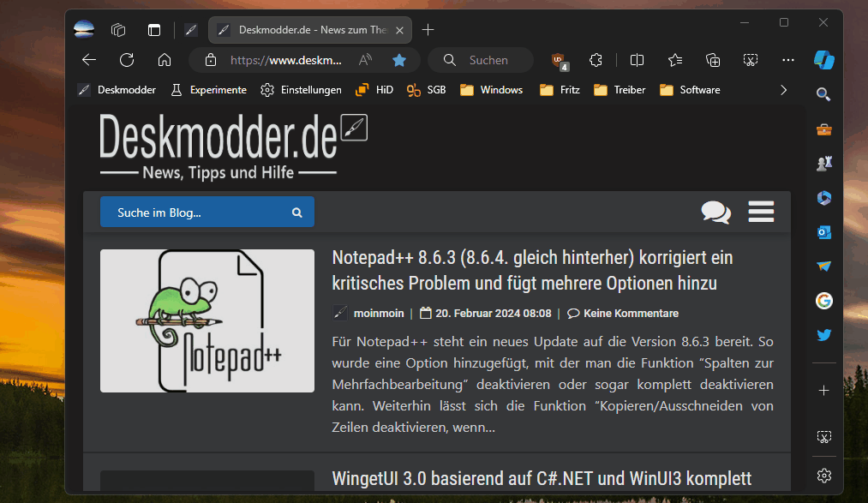Open the tab actions menu icon
The width and height of the screenshot is (868, 503).
pos(154,30)
